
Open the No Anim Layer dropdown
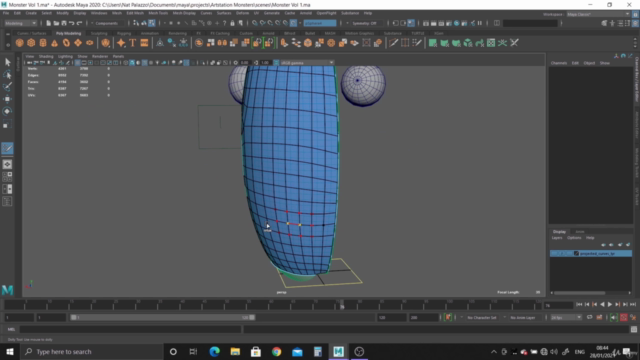coord(524,317)
